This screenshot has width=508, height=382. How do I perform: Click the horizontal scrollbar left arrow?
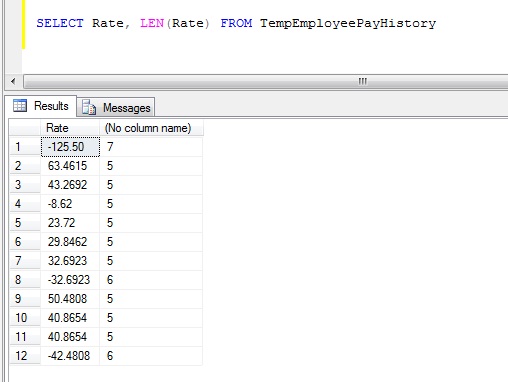point(13,81)
